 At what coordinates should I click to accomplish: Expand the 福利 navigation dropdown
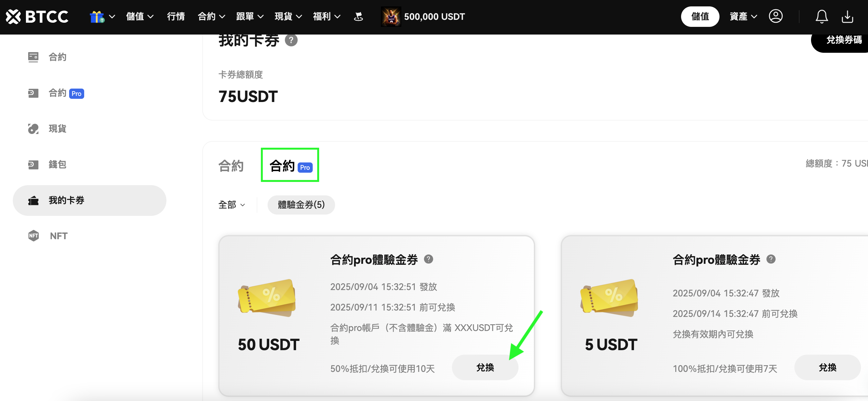326,17
